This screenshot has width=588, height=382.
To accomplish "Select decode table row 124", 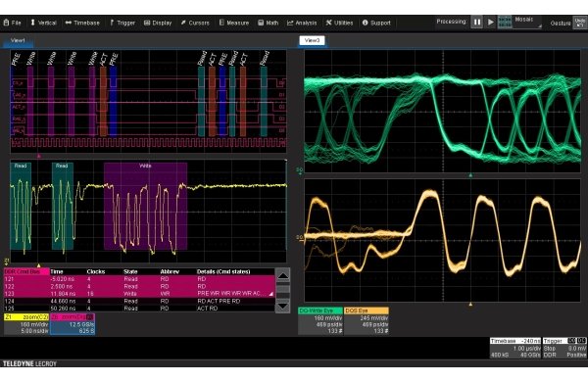I will (x=139, y=301).
